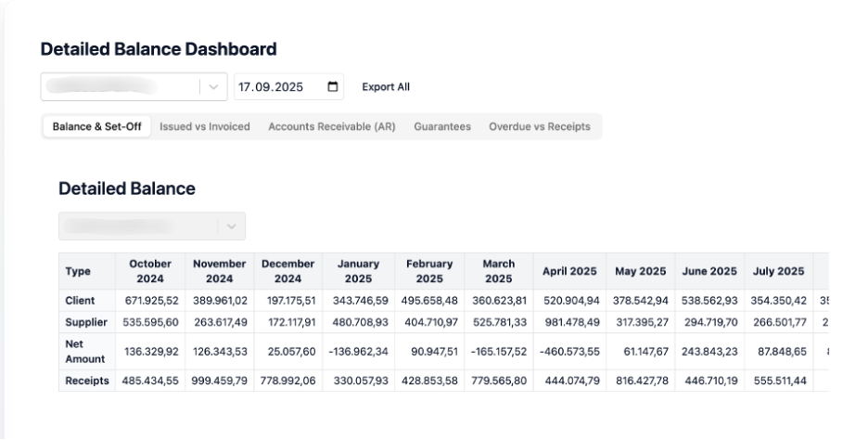Click the Type column header

(x=78, y=271)
